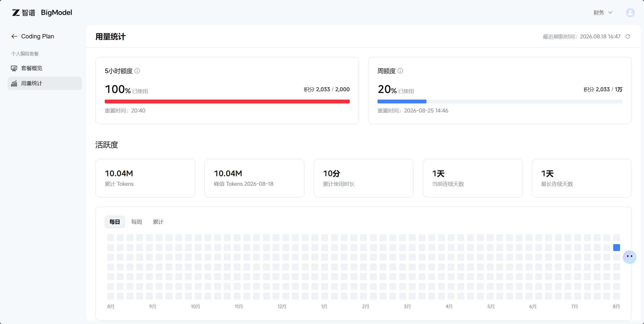Click the 当前连续天数 card

[473, 178]
